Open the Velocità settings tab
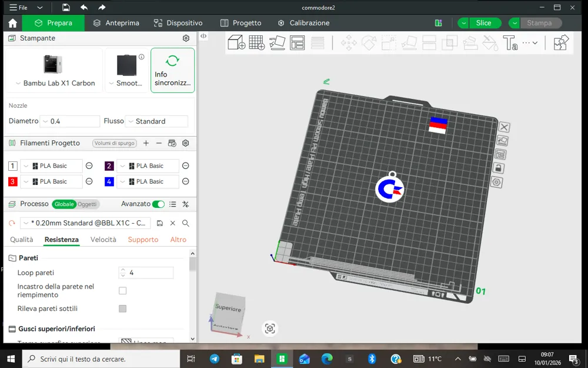Screen dimensions: 588x368 click(103, 240)
